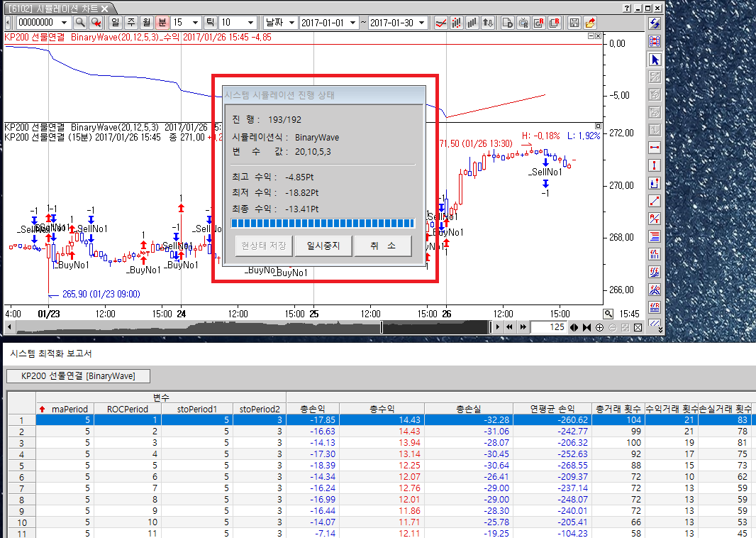The height and width of the screenshot is (538, 756).
Task: Click the magnifier search icon beside symbol code
Action: [80, 23]
